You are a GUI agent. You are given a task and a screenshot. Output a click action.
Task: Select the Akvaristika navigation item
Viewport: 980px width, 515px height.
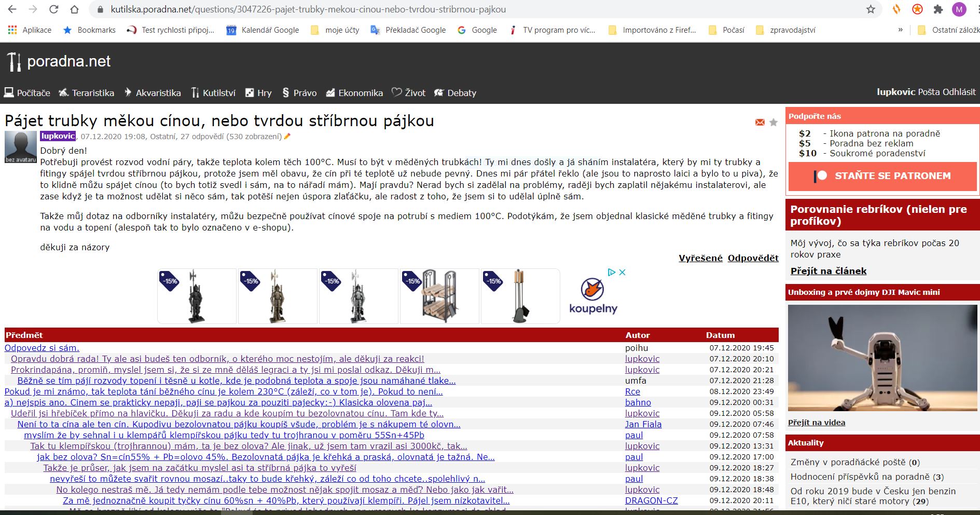153,93
